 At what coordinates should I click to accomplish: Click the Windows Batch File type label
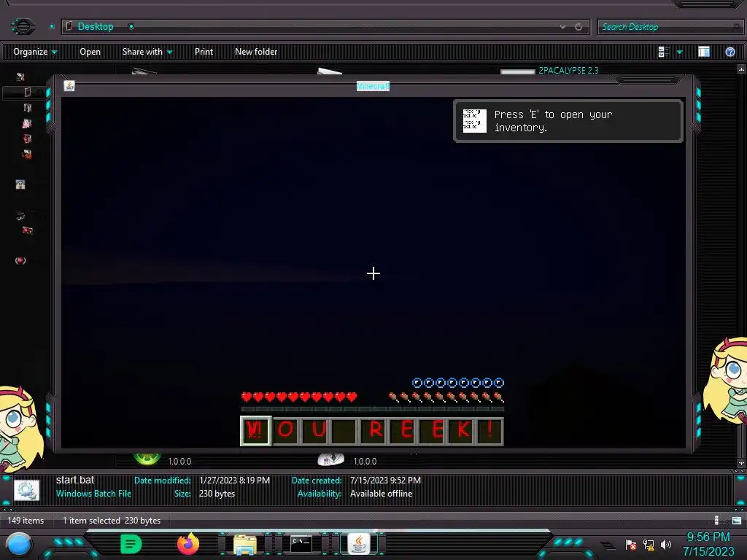coord(93,494)
